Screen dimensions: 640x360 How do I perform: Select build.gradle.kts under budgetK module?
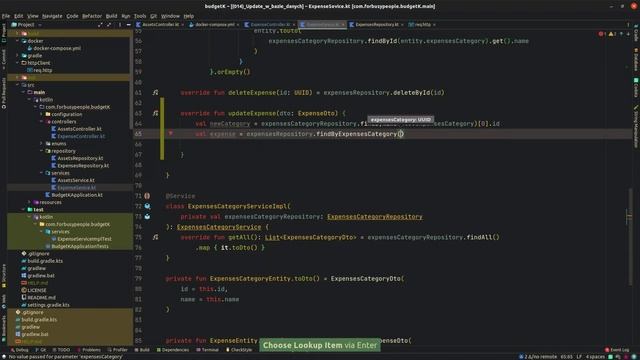[x=45, y=261]
